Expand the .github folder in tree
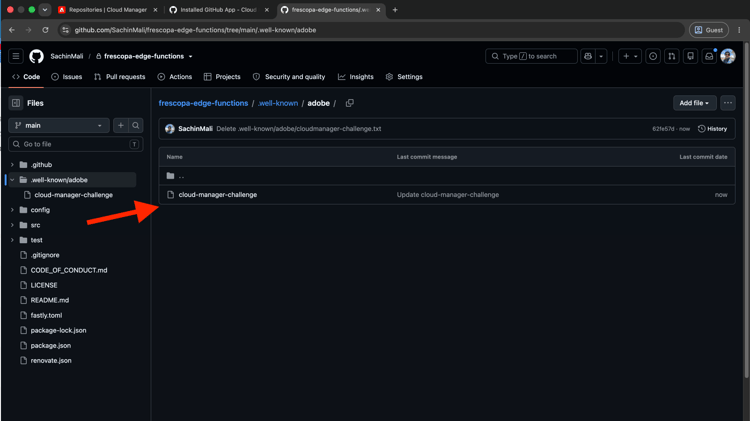 coord(12,165)
